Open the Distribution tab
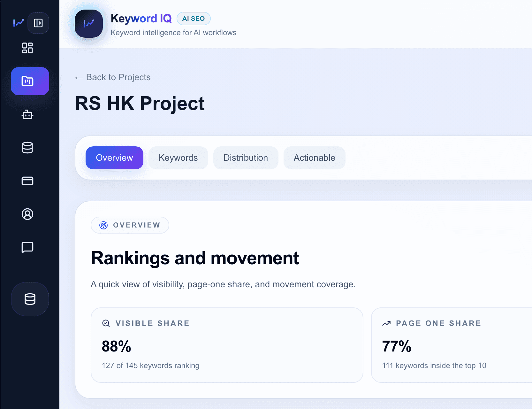The height and width of the screenshot is (409, 532). click(246, 158)
